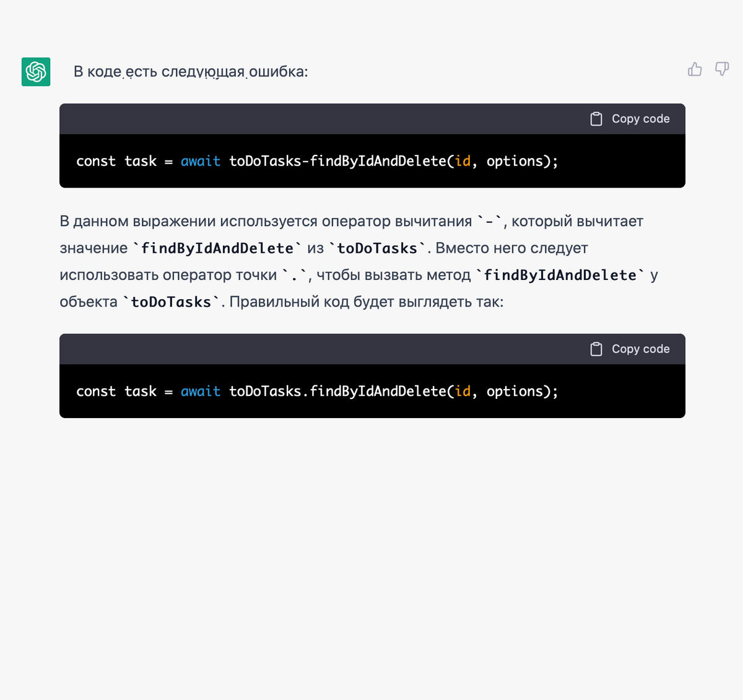Click the first line "В коде есть следующая ошибка:"
This screenshot has height=700, width=743.
click(x=191, y=72)
